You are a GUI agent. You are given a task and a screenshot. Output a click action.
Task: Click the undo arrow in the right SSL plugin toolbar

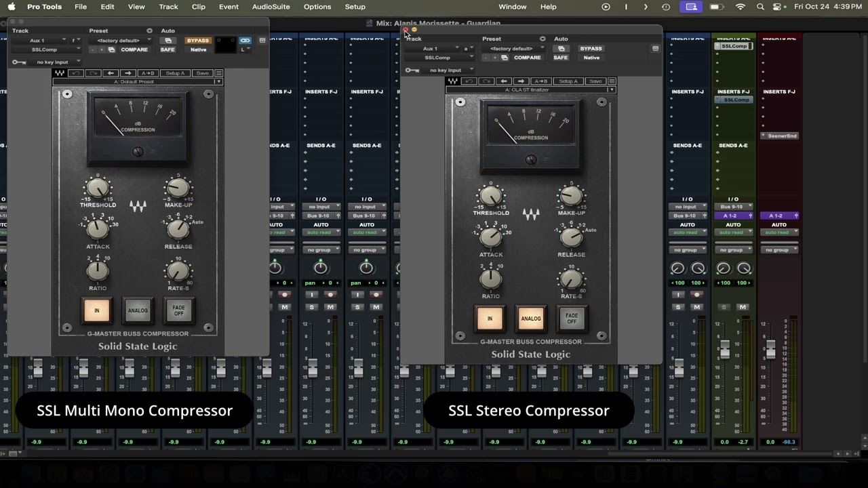(x=469, y=81)
